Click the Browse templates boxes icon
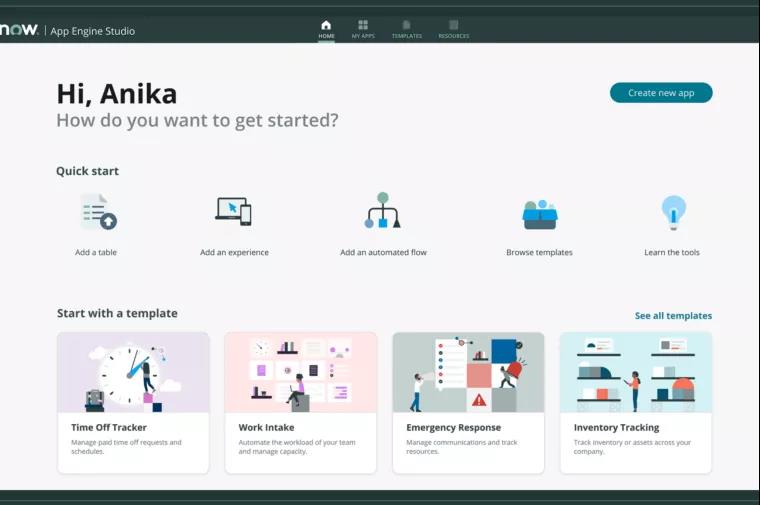This screenshot has width=760, height=505. [539, 213]
